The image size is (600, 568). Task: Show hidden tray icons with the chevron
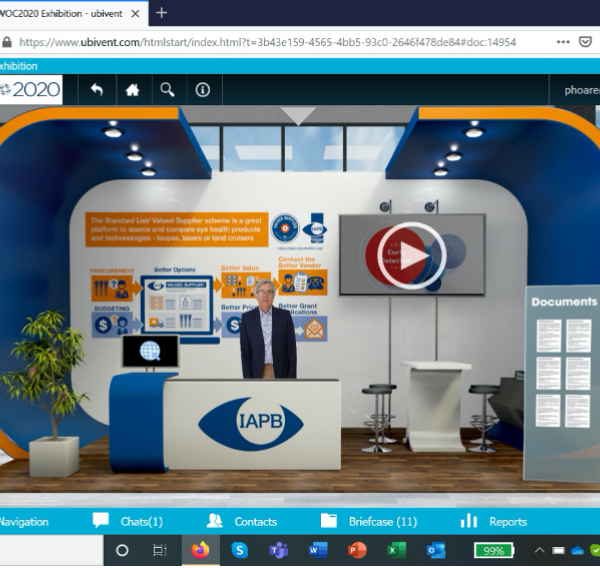click(539, 550)
